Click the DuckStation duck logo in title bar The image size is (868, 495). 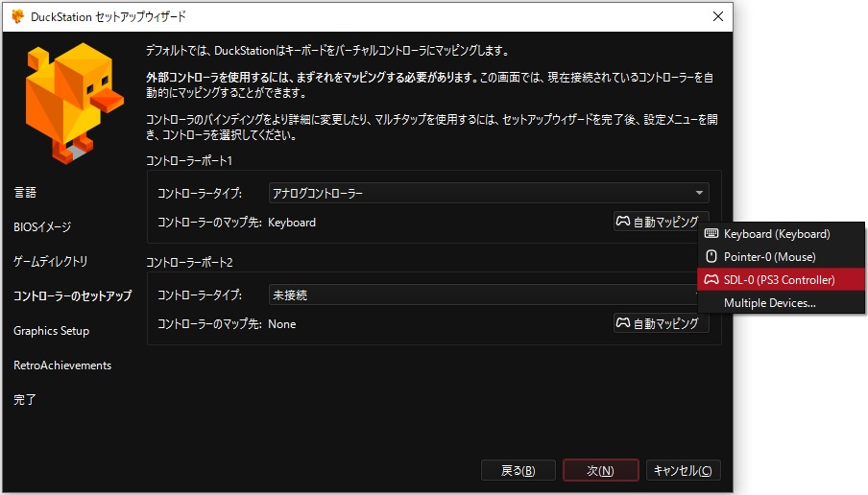[17, 16]
